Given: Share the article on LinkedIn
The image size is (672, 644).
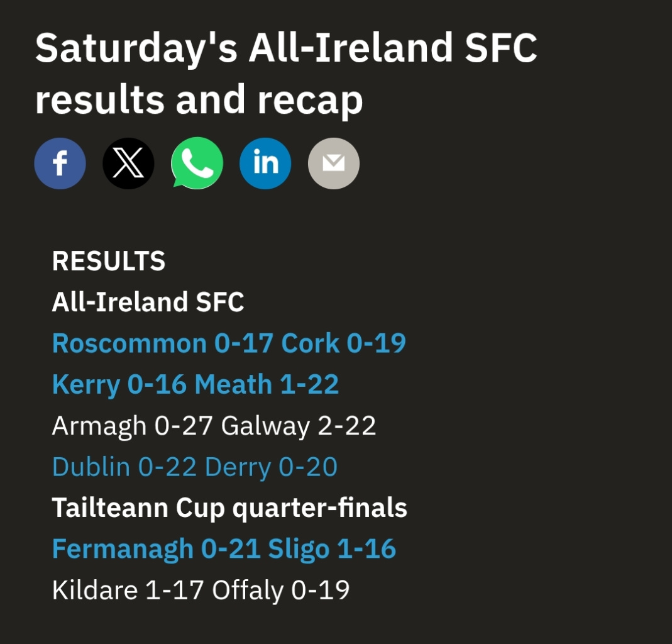Looking at the screenshot, I should 265,164.
